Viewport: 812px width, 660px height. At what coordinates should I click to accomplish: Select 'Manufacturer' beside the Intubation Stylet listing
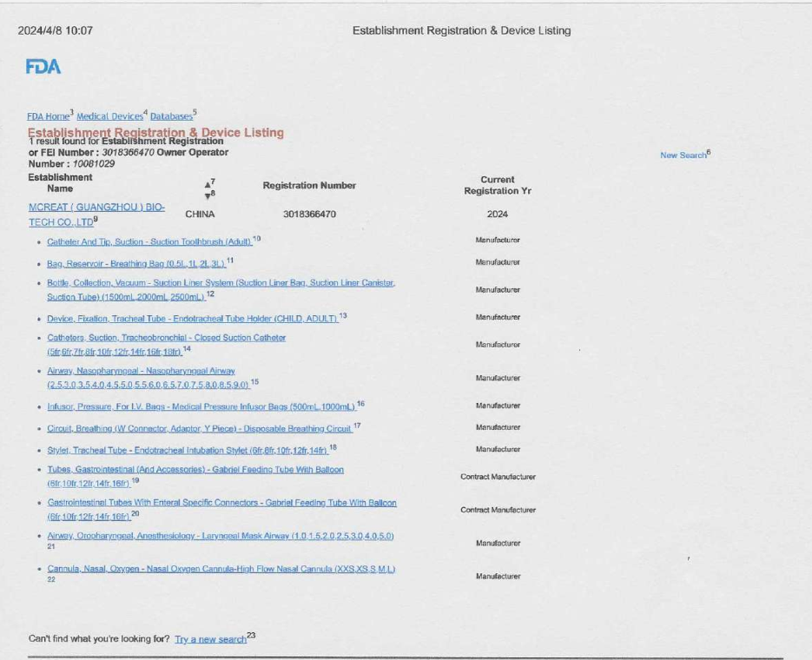click(x=498, y=449)
